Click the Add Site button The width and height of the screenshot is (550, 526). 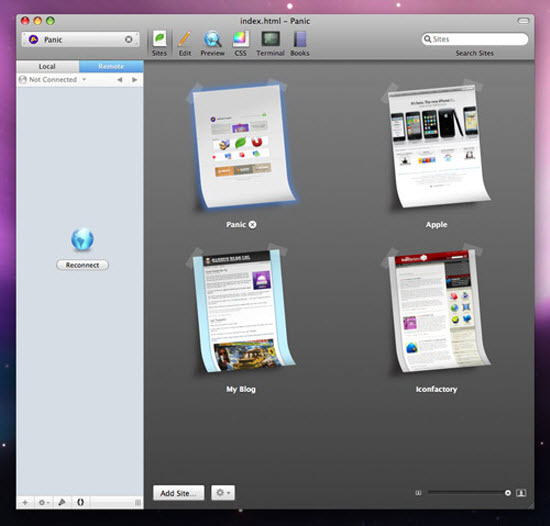coord(179,493)
